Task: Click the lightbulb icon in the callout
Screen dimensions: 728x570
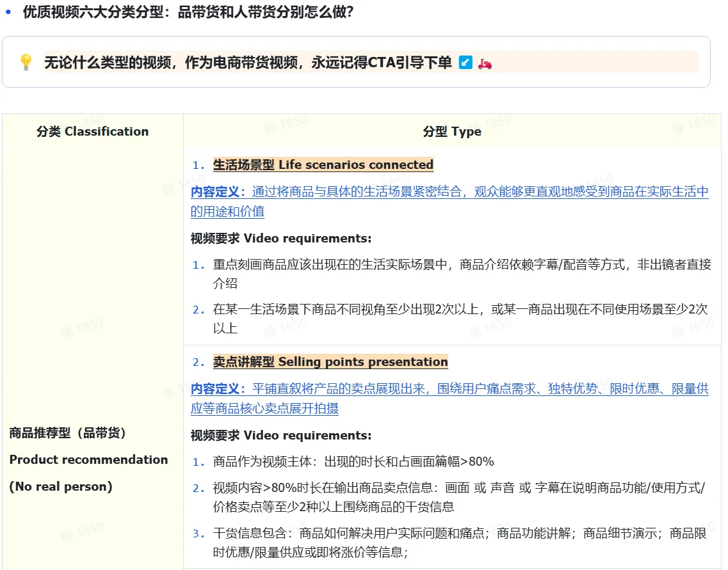Action: [x=26, y=62]
